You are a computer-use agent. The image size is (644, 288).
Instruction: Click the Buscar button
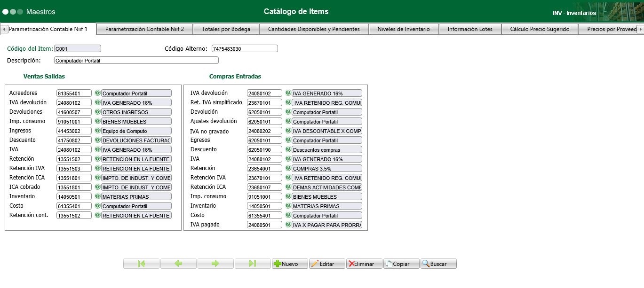click(x=438, y=264)
